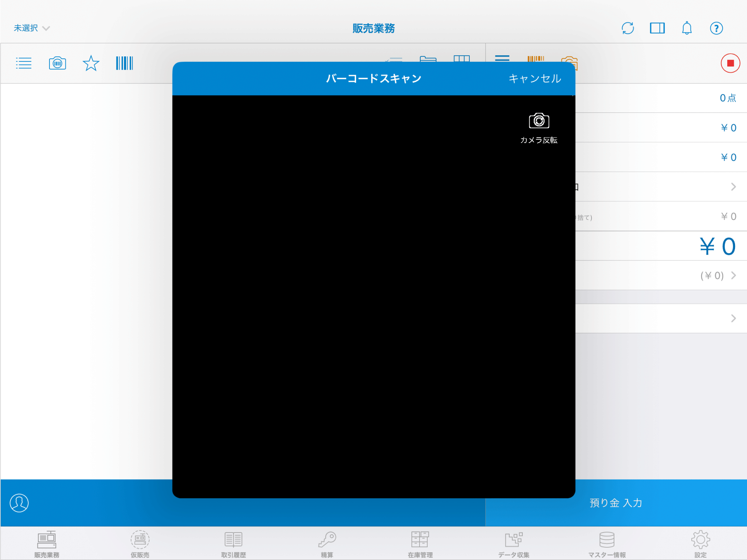Image resolution: width=747 pixels, height=560 pixels.
Task: Open help question mark icon
Action: pyautogui.click(x=716, y=28)
